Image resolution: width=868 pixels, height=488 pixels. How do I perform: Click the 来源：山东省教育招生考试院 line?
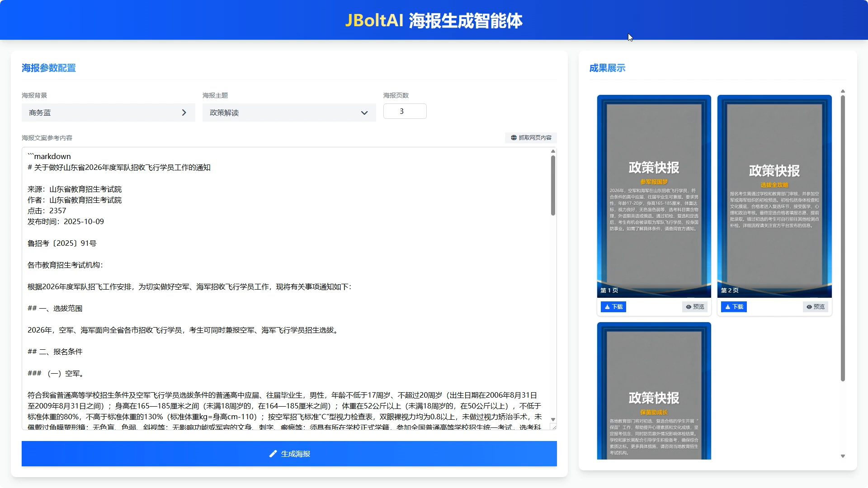pos(75,189)
